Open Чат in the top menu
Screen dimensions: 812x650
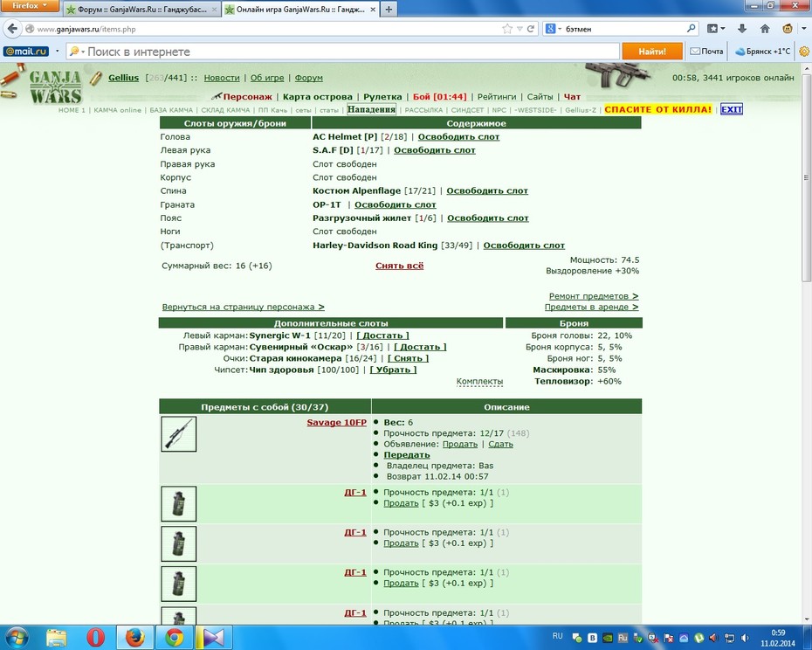click(572, 96)
